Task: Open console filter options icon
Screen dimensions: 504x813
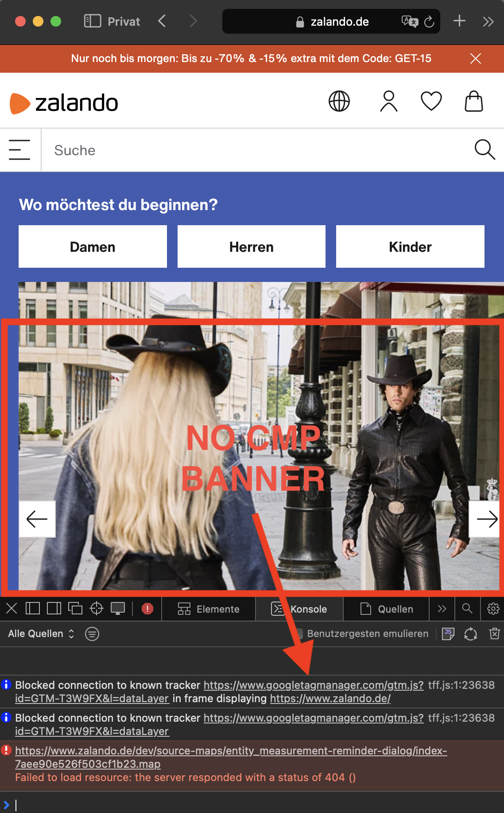Action: pyautogui.click(x=92, y=634)
